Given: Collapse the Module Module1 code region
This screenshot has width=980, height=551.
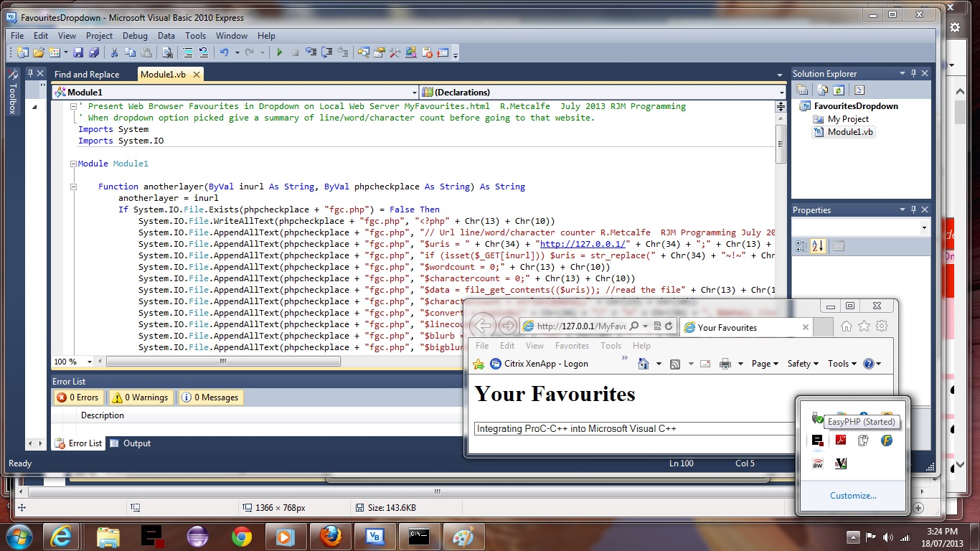Looking at the screenshot, I should tap(73, 164).
